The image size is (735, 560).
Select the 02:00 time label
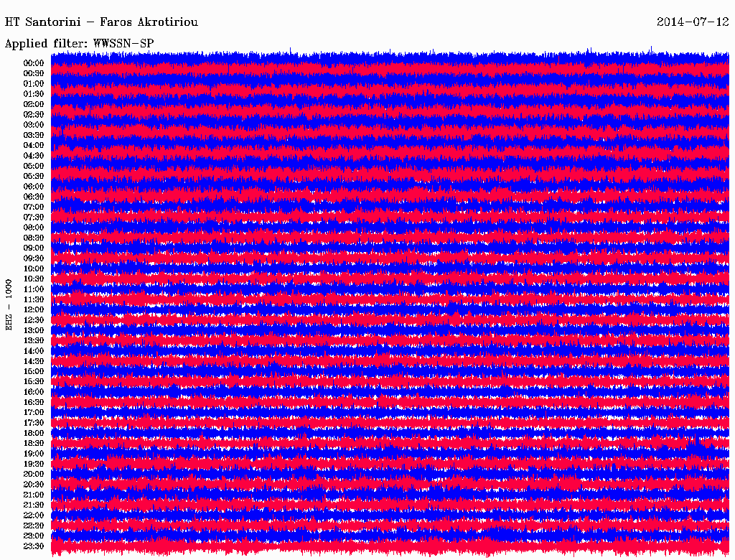point(34,104)
